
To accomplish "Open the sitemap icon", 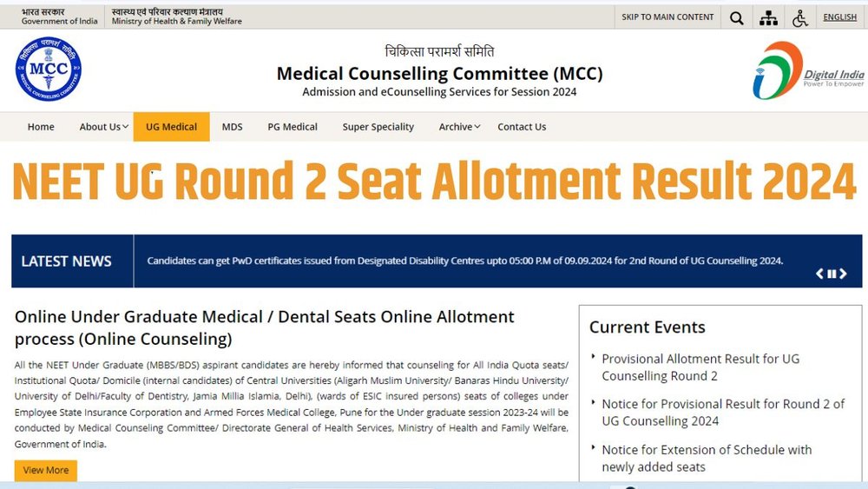I will point(768,17).
